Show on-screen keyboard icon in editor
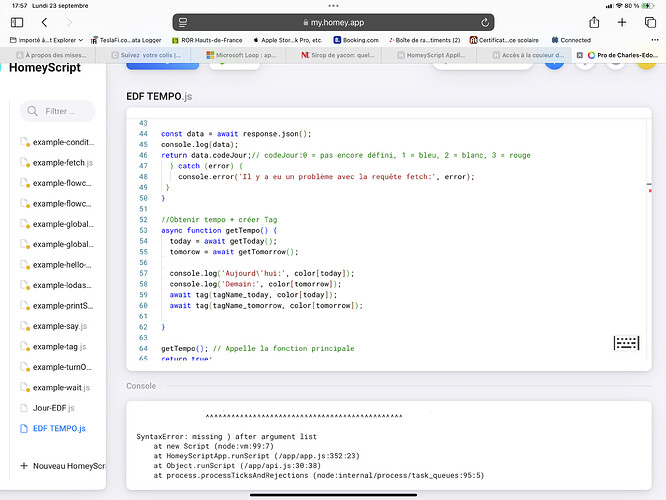Viewport: 666px width, 500px height. tap(626, 343)
